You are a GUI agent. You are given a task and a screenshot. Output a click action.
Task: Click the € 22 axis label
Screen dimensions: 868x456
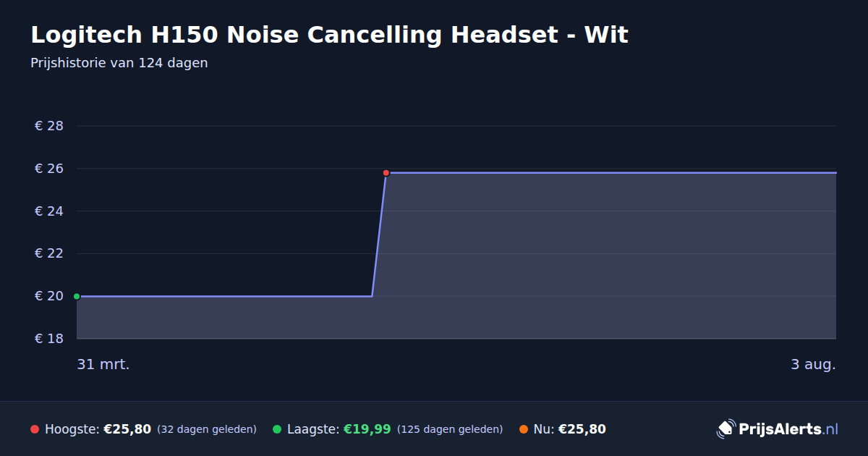(x=49, y=253)
